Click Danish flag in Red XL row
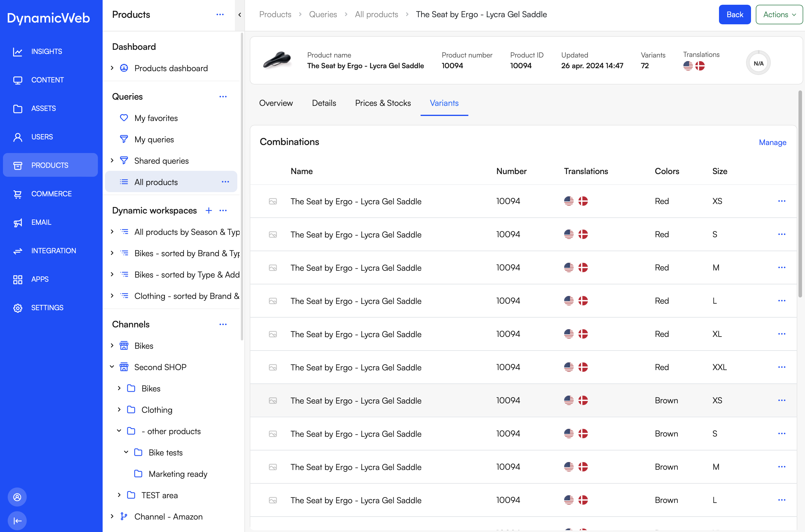Viewport: 805px width, 532px height. tap(583, 334)
